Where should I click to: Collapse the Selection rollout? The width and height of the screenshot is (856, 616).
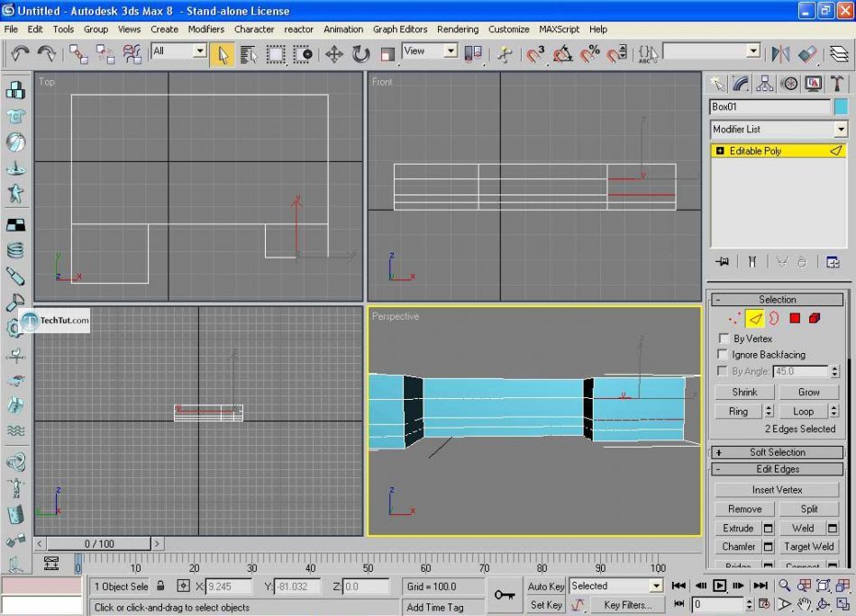pyautogui.click(x=777, y=300)
